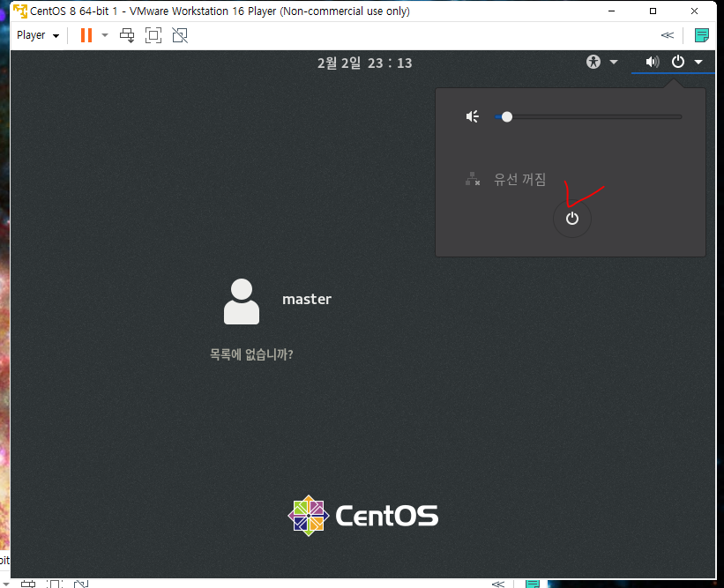Adjust the volume slider in system menu
This screenshot has width=724, height=588.
tap(588, 116)
